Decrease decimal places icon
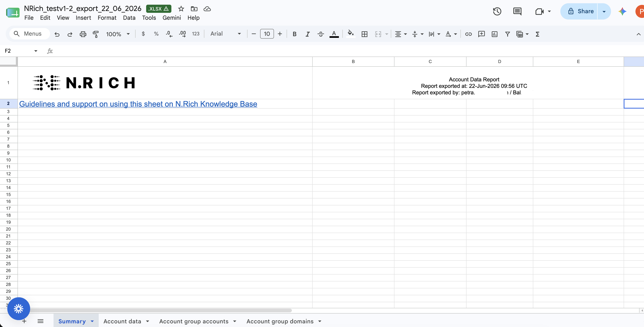Screen dimensions: 644x327 point(169,34)
